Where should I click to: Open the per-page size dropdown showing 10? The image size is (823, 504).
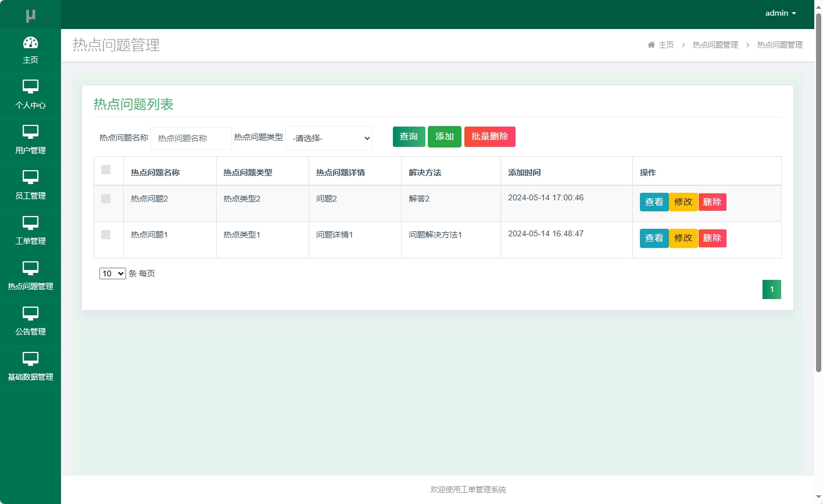(x=112, y=273)
